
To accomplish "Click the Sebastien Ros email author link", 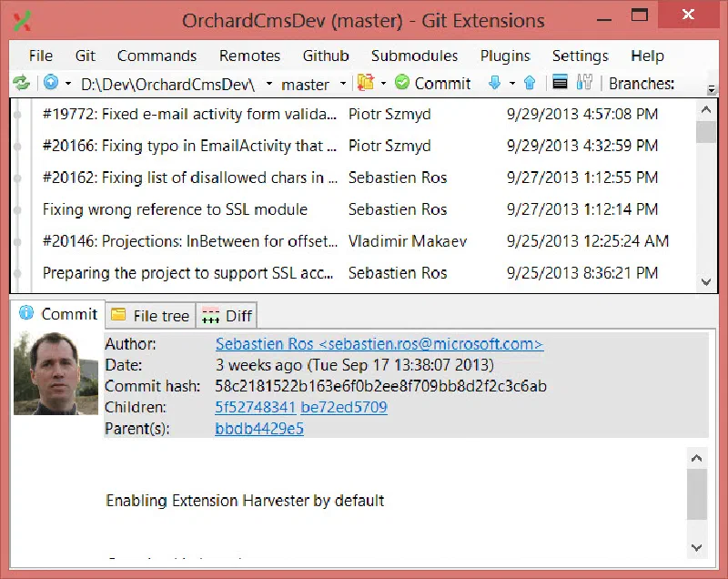I will click(379, 344).
